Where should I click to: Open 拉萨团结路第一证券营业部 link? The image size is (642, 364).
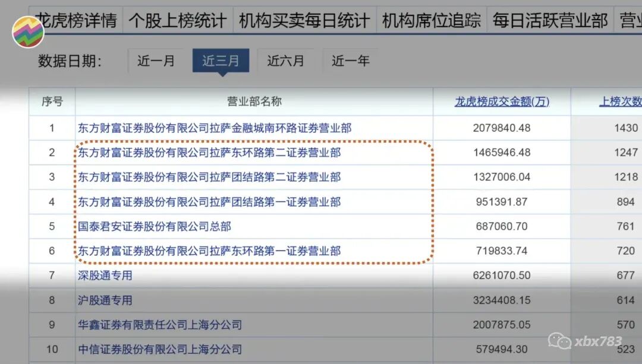pyautogui.click(x=209, y=202)
